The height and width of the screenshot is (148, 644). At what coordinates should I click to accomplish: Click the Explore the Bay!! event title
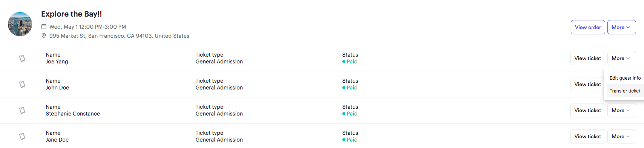pos(71,14)
